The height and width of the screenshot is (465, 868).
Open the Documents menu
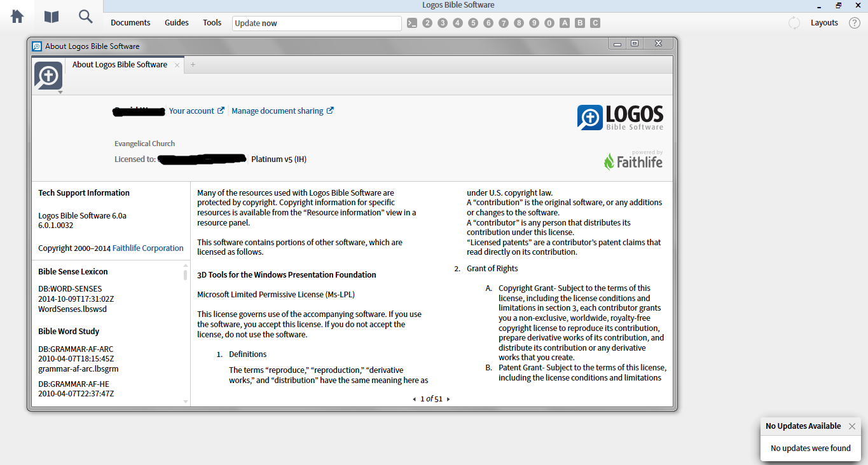pos(130,23)
